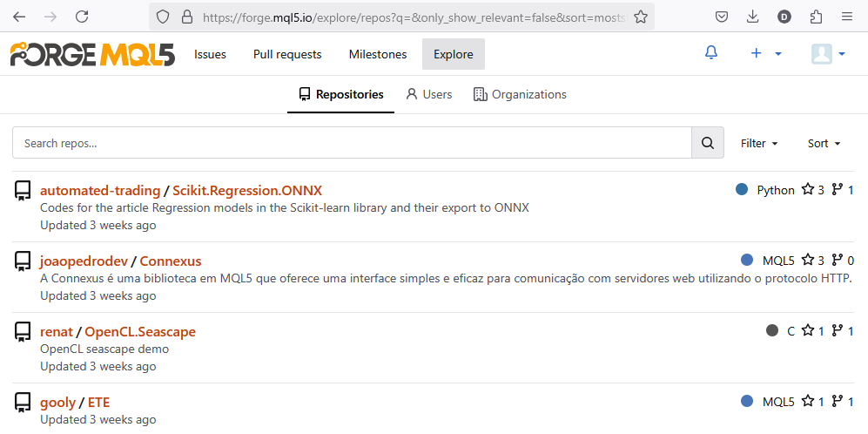Switch to the Organizations tab

tap(520, 94)
